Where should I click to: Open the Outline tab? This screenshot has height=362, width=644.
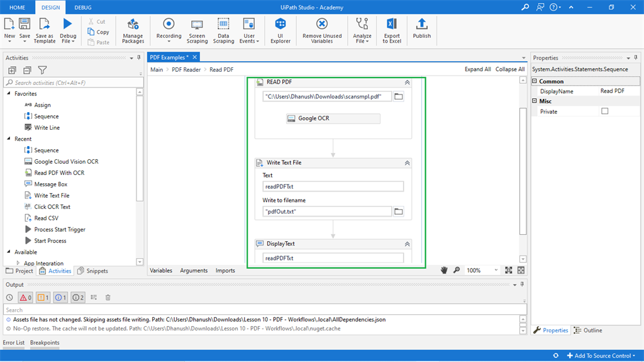[588, 331]
